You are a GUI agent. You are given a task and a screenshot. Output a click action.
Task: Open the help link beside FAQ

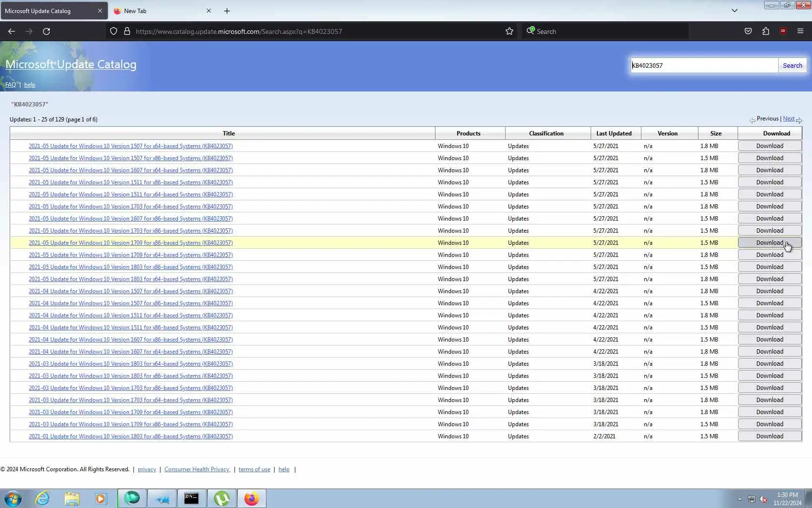click(x=29, y=85)
